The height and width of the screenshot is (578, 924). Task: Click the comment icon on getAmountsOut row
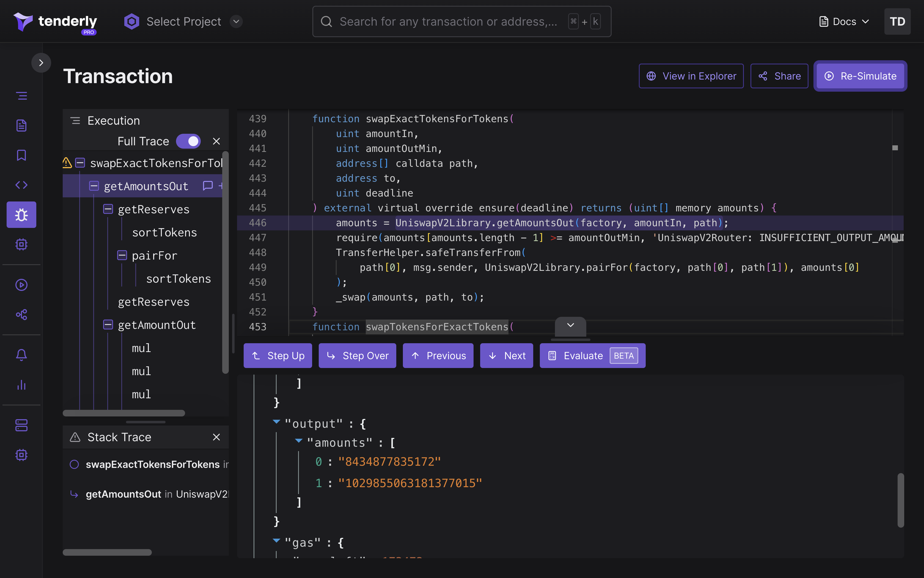click(208, 186)
